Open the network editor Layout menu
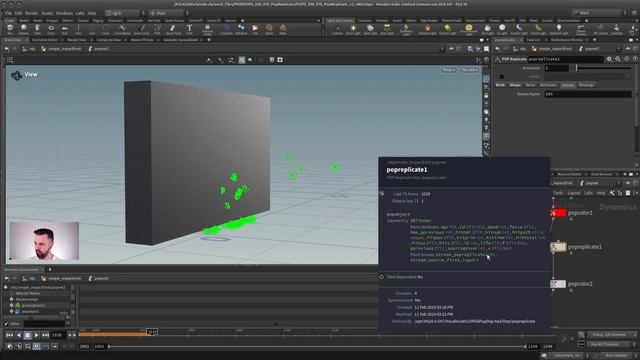 coord(573,193)
